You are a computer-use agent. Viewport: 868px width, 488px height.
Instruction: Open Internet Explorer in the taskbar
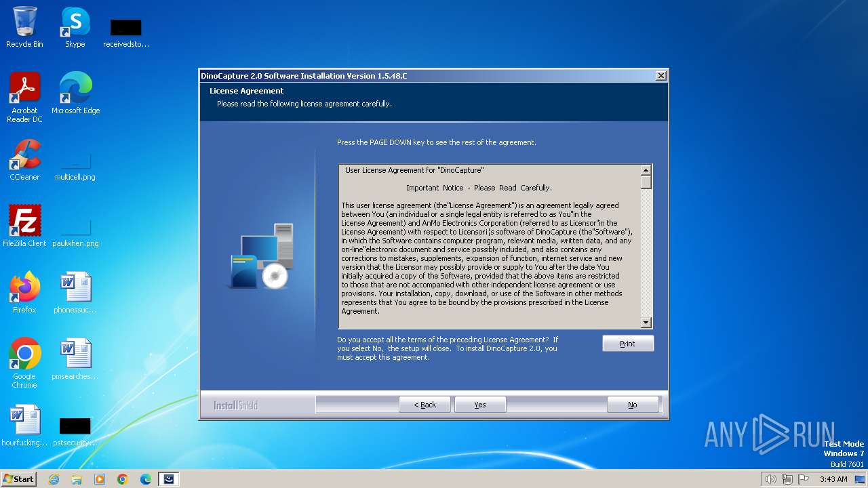click(54, 479)
